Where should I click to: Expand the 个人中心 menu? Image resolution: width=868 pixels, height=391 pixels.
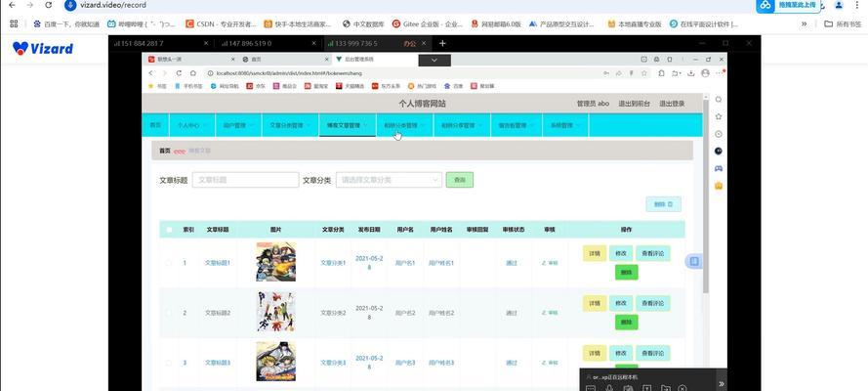191,125
